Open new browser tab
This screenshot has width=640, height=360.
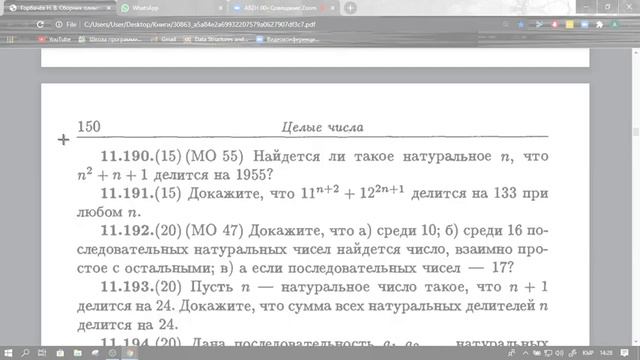click(350, 8)
